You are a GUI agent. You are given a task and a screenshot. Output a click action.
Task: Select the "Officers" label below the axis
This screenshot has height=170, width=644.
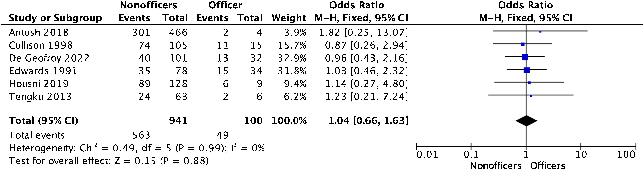point(548,165)
